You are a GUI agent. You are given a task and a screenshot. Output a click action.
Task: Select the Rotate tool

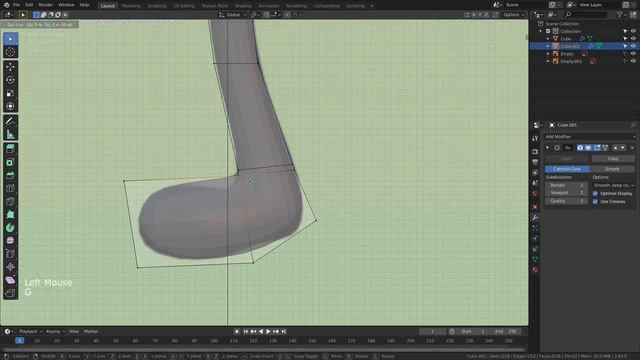[x=11, y=80]
